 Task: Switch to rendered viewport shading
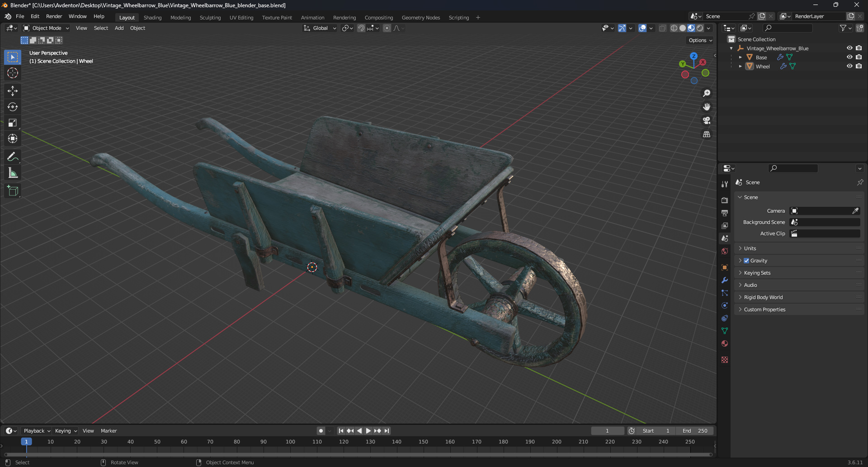700,28
